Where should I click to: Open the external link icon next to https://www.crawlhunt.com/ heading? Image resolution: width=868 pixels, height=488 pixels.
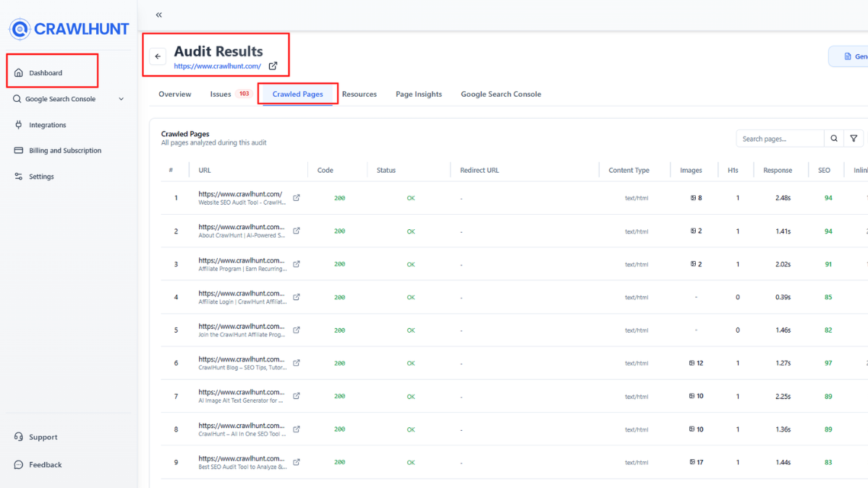[x=273, y=66]
